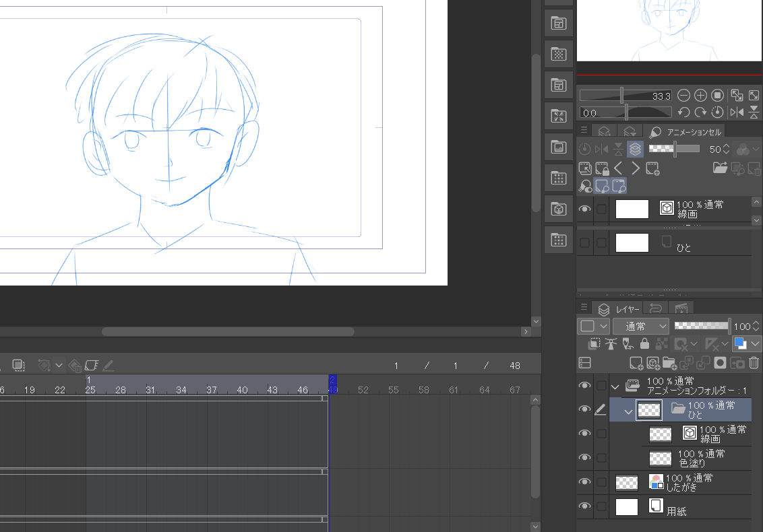Hide the したがき layer
763x532 pixels.
[584, 481]
